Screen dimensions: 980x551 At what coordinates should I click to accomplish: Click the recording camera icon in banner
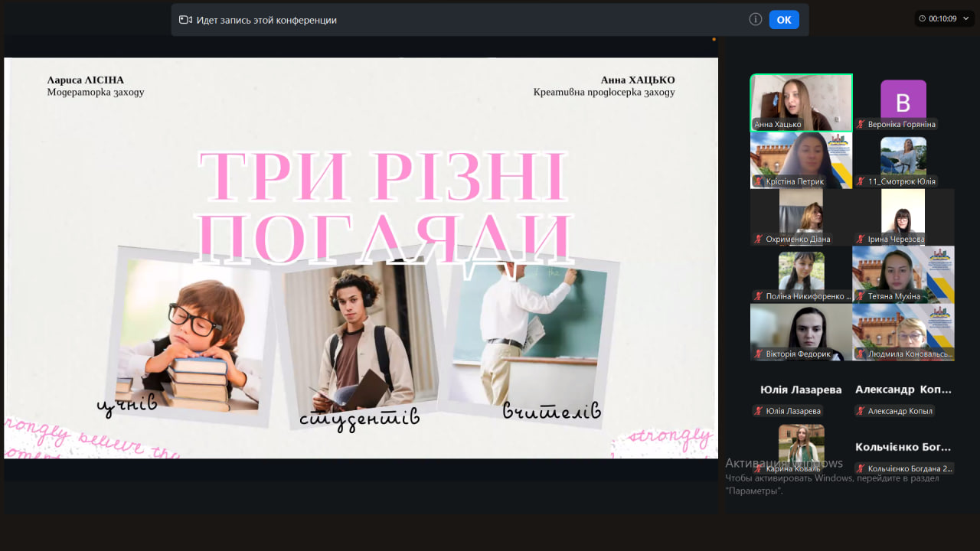(185, 20)
